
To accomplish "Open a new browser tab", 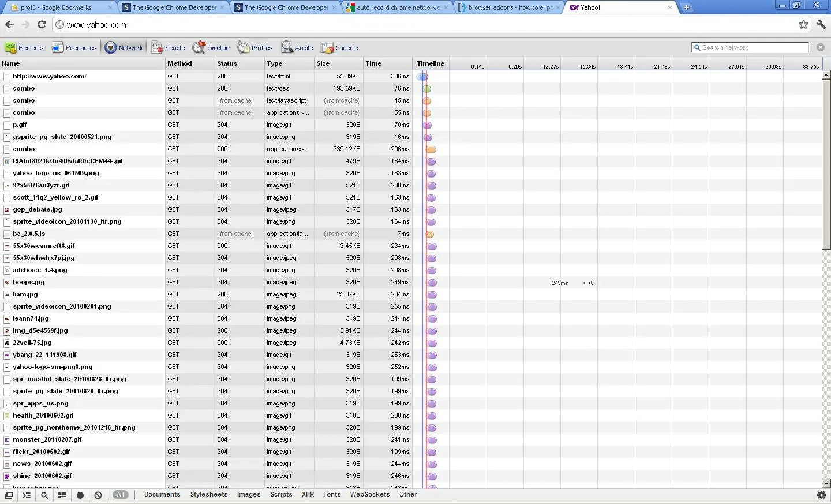I will 686,7.
